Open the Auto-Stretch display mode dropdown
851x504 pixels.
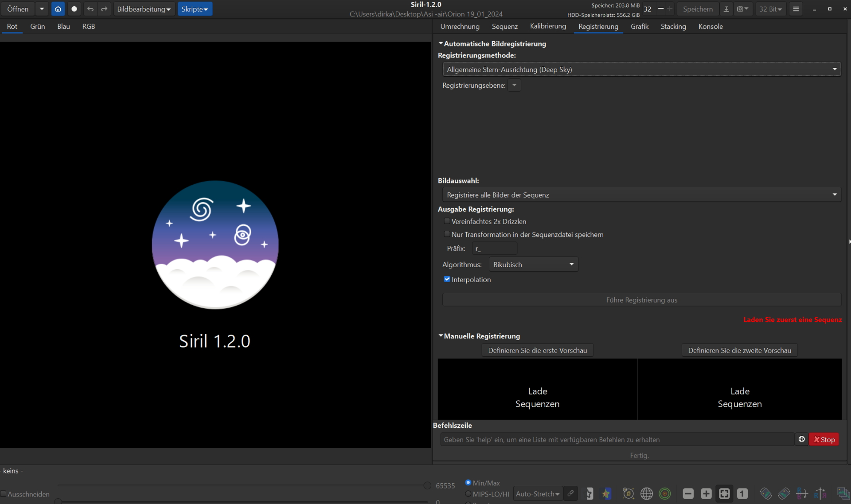pos(538,493)
